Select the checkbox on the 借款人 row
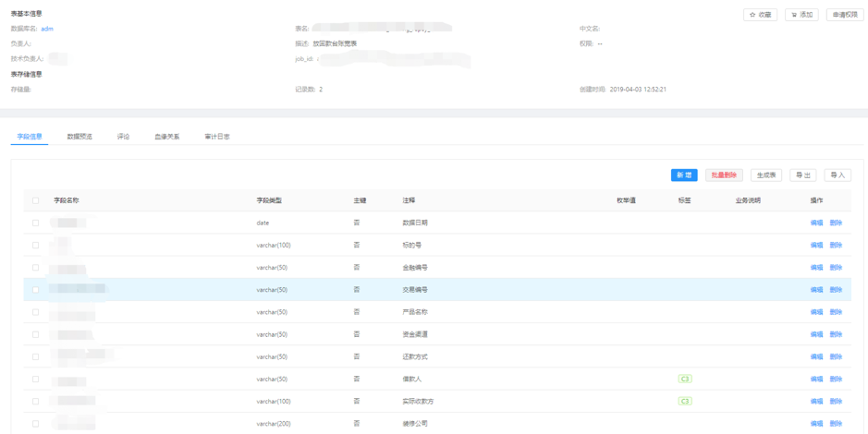The width and height of the screenshot is (868, 434). tap(36, 380)
